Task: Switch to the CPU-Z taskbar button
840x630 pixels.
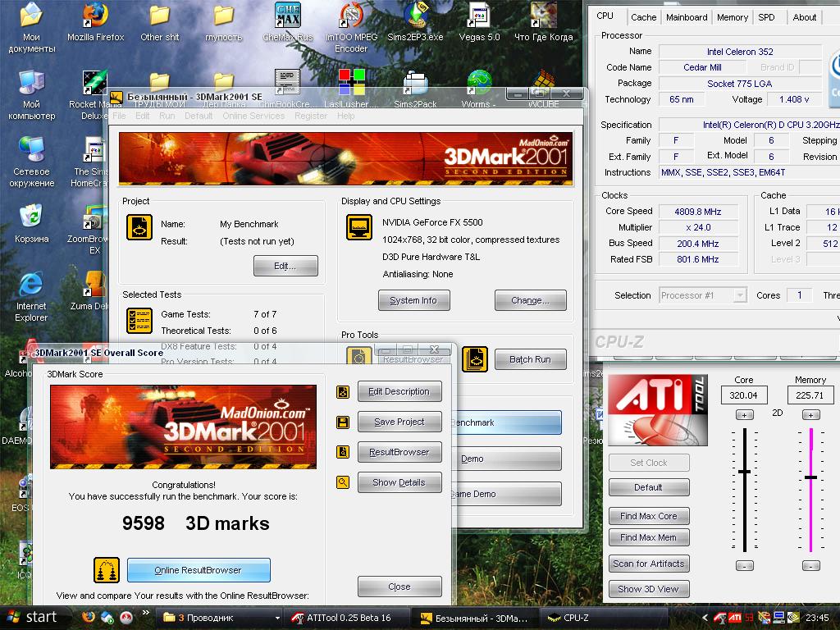Action: (x=602, y=618)
